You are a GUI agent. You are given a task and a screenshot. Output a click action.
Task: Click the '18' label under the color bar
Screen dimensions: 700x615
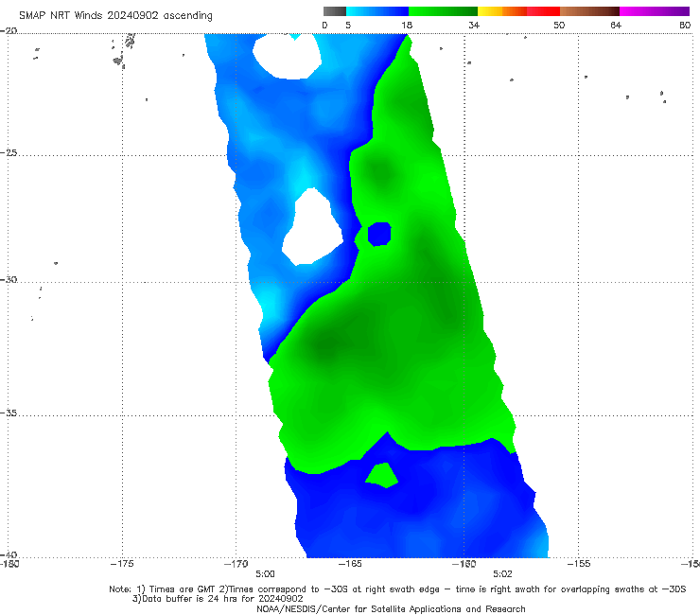(x=406, y=25)
